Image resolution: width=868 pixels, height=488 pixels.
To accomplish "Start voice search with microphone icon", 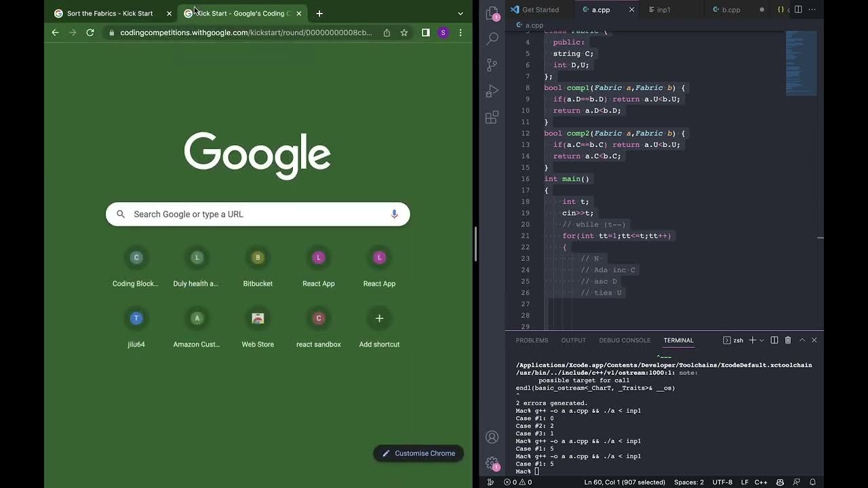I will point(394,214).
